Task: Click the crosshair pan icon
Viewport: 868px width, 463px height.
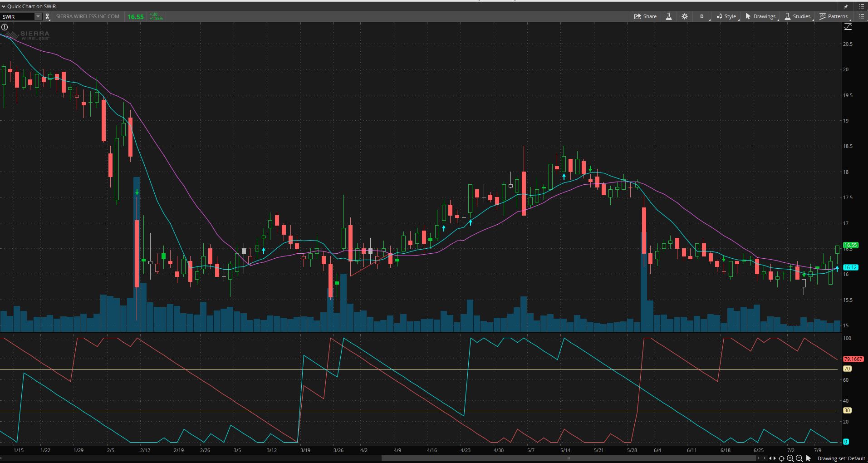Action: [781, 458]
